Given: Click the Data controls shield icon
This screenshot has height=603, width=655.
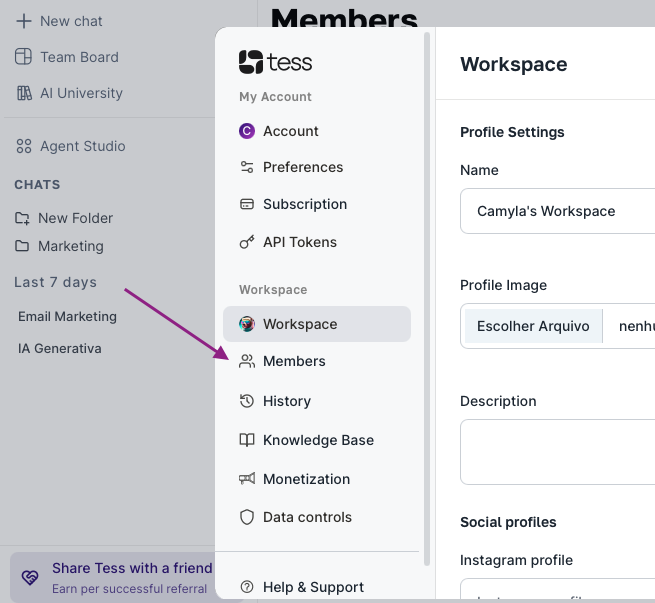Looking at the screenshot, I should pos(247,517).
